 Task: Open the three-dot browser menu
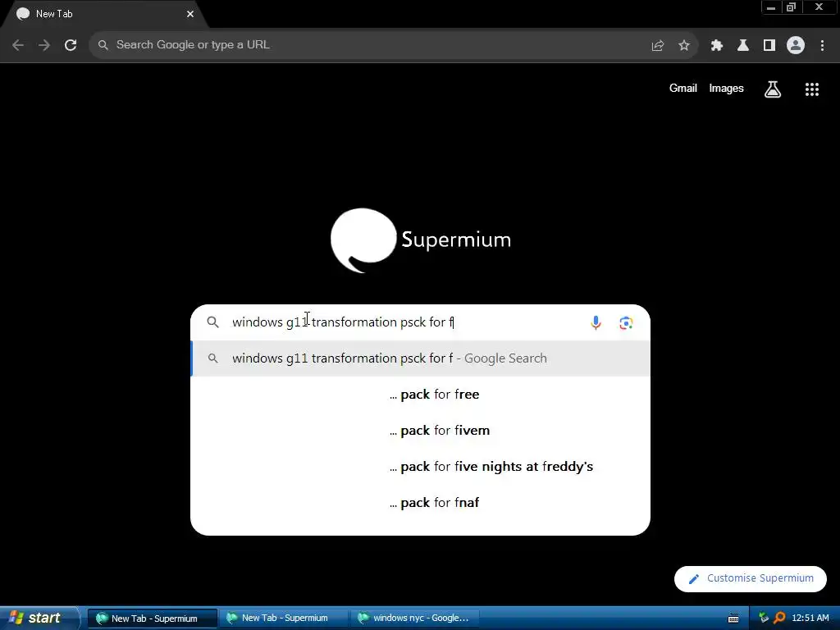pos(822,46)
